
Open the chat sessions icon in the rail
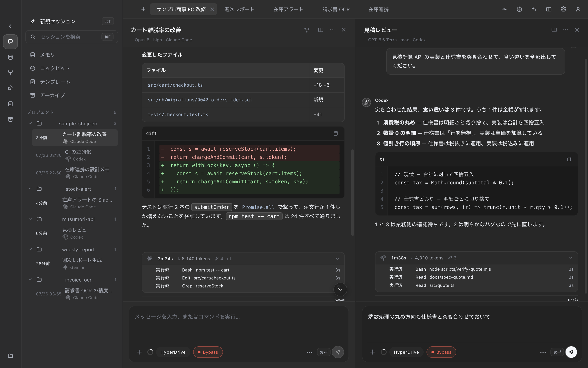pos(10,42)
